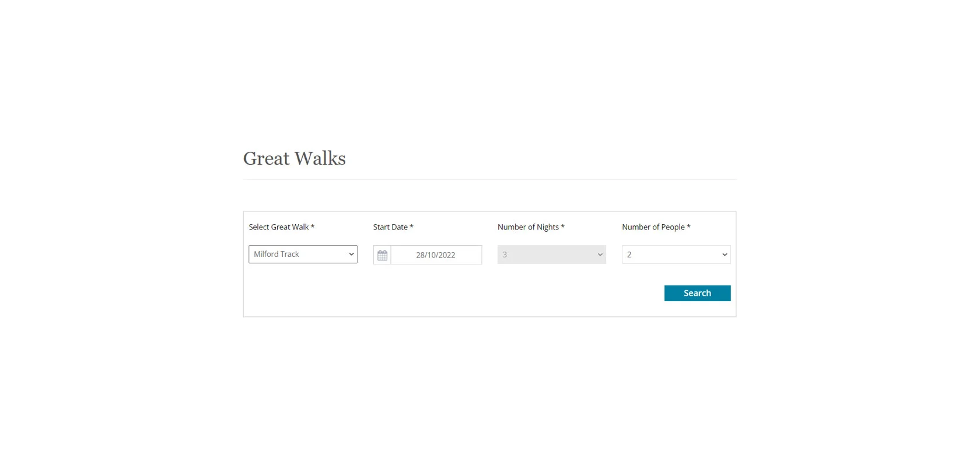The height and width of the screenshot is (467, 980).
Task: Click the value 2 in the people selector
Action: click(x=629, y=255)
